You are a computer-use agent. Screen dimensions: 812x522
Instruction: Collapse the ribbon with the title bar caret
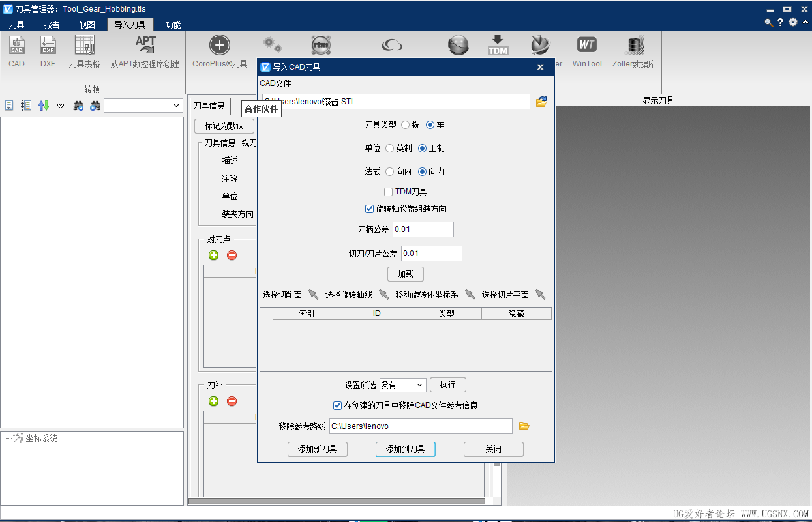point(805,22)
